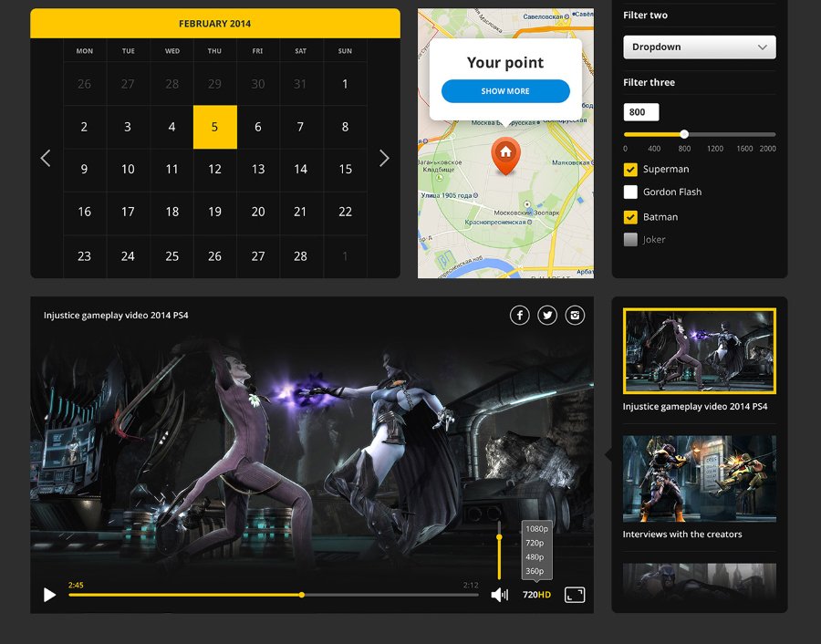Check the Gordon Flash checkbox
This screenshot has width=821, height=644.
pyautogui.click(x=630, y=192)
